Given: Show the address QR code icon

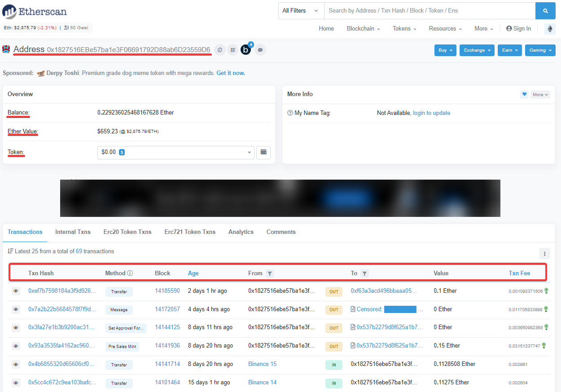Looking at the screenshot, I should [232, 50].
